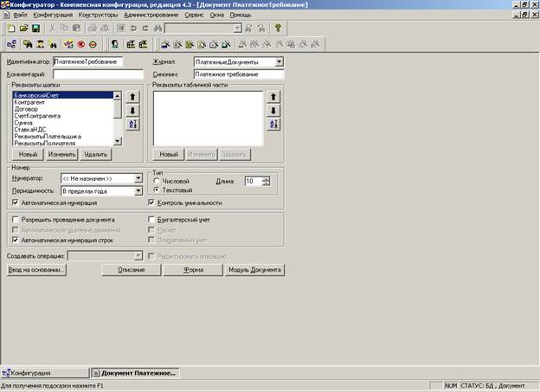Image resolution: width=540 pixels, height=392 pixels.
Task: Sort header attributes with A-Z icon
Action: point(132,125)
